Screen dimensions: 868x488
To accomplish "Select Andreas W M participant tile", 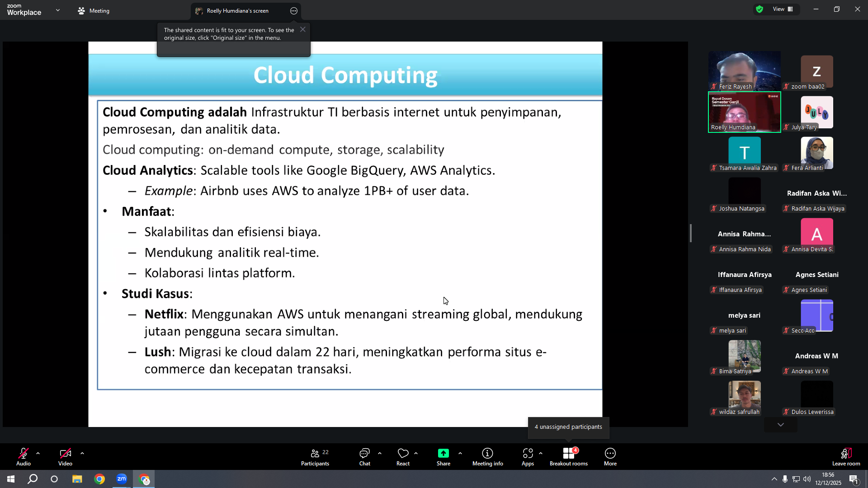I will (x=817, y=356).
